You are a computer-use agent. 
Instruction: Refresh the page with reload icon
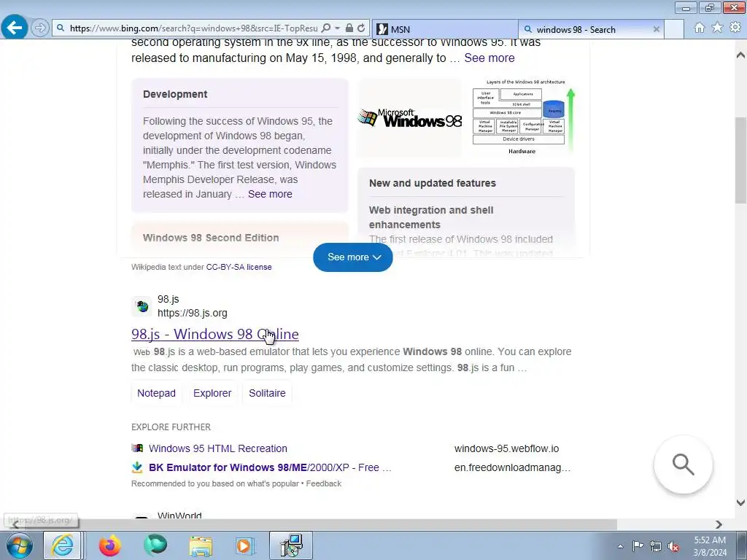[x=361, y=28]
